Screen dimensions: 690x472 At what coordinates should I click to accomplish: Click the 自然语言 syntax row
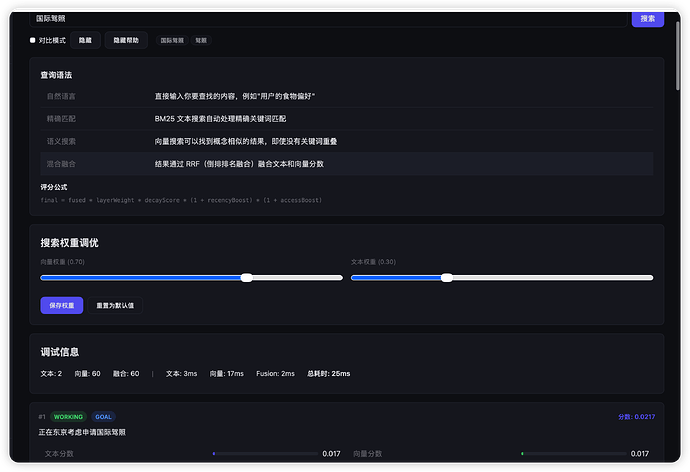[x=347, y=96]
